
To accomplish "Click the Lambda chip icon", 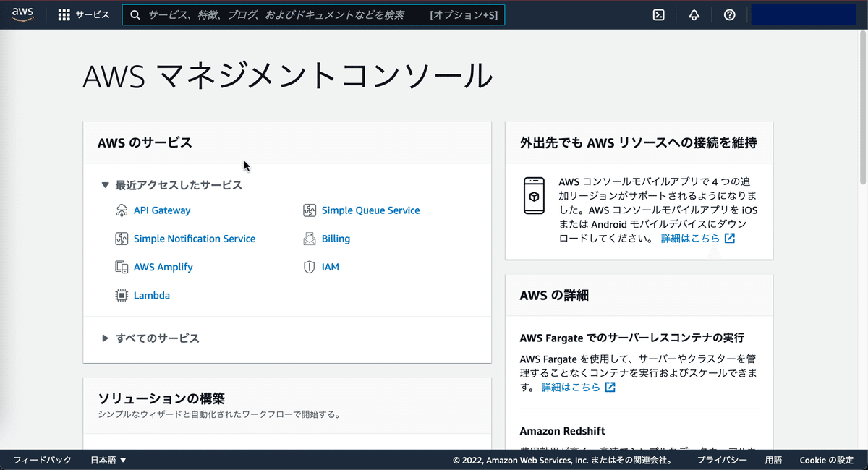I will pos(122,295).
